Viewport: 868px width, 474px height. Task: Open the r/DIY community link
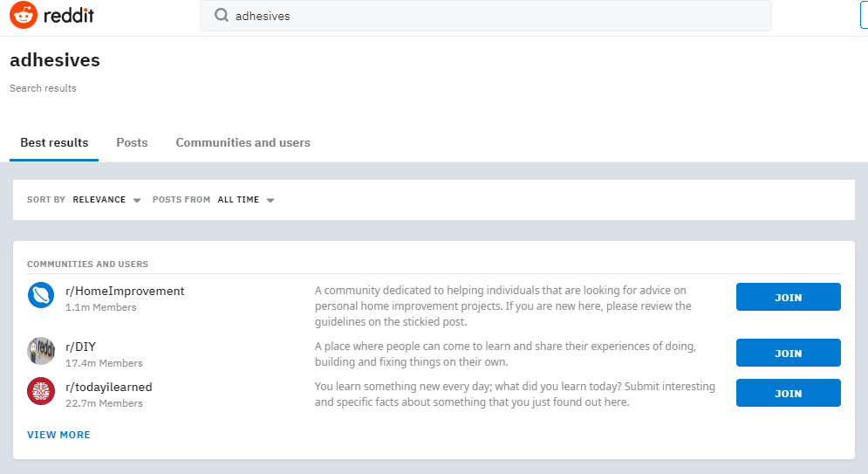point(81,347)
